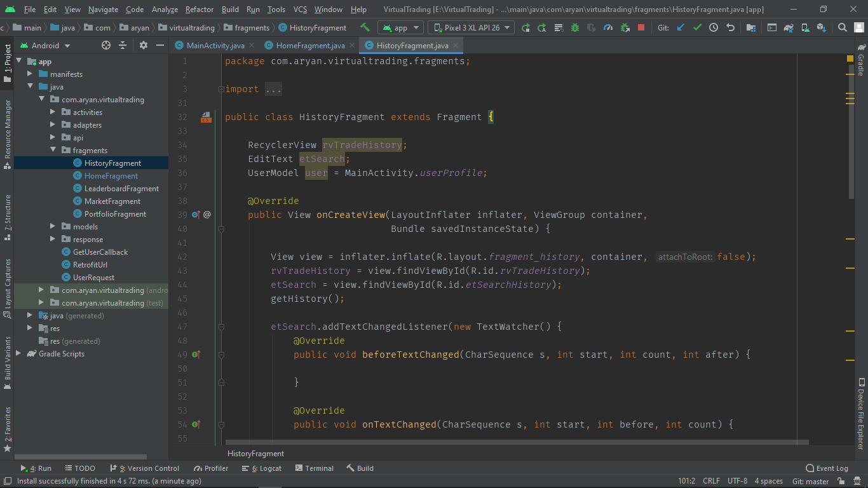Image resolution: width=868 pixels, height=488 pixels.
Task: Open the Refactor menu
Action: pyautogui.click(x=199, y=10)
